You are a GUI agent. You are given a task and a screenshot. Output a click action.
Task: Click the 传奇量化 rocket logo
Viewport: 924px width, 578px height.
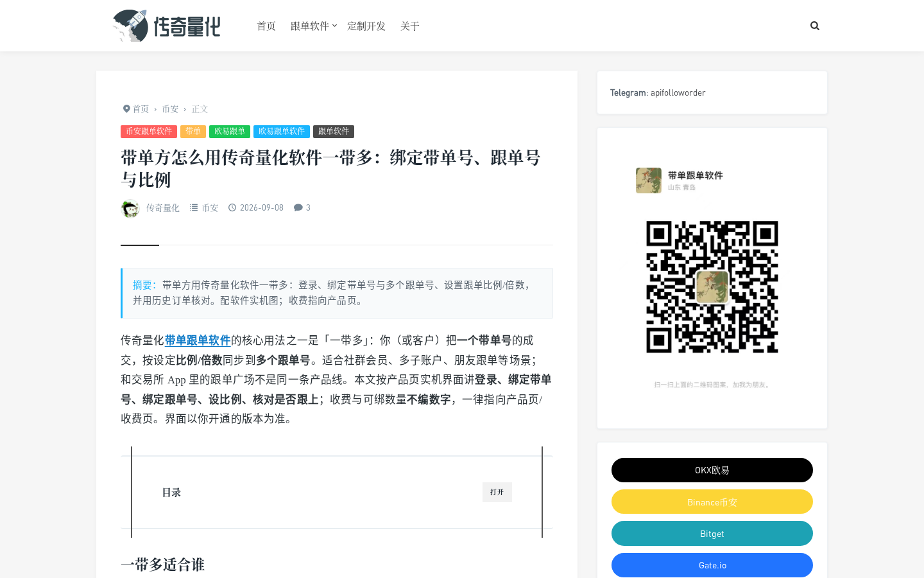tap(167, 26)
